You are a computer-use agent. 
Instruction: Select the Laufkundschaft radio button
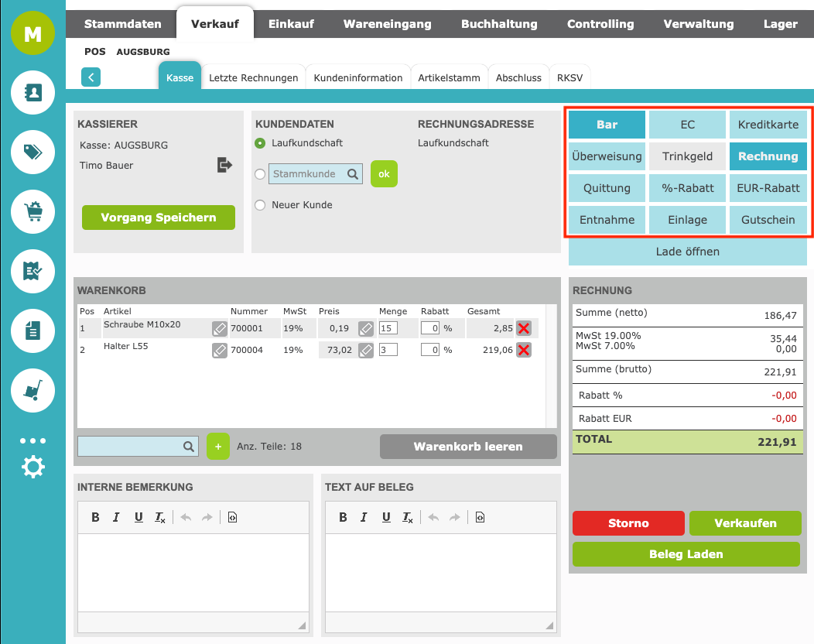pyautogui.click(x=260, y=143)
